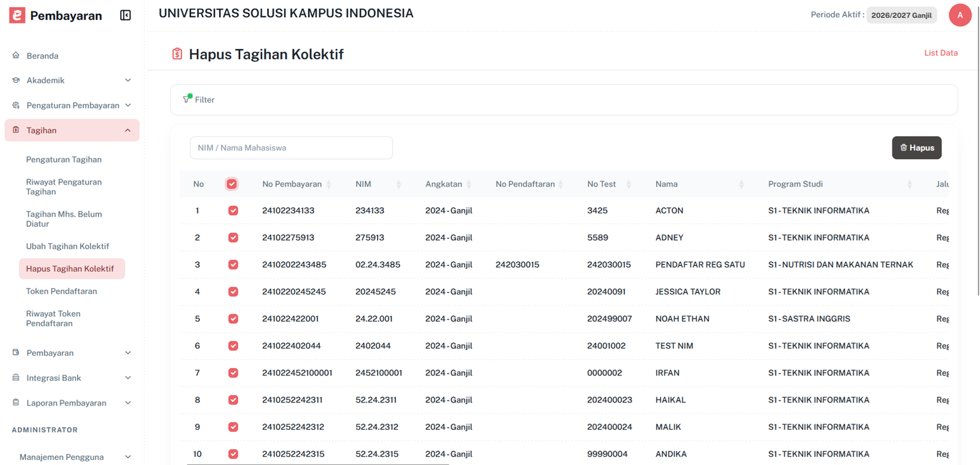
Task: Click the Beranda home icon
Action: 16,56
